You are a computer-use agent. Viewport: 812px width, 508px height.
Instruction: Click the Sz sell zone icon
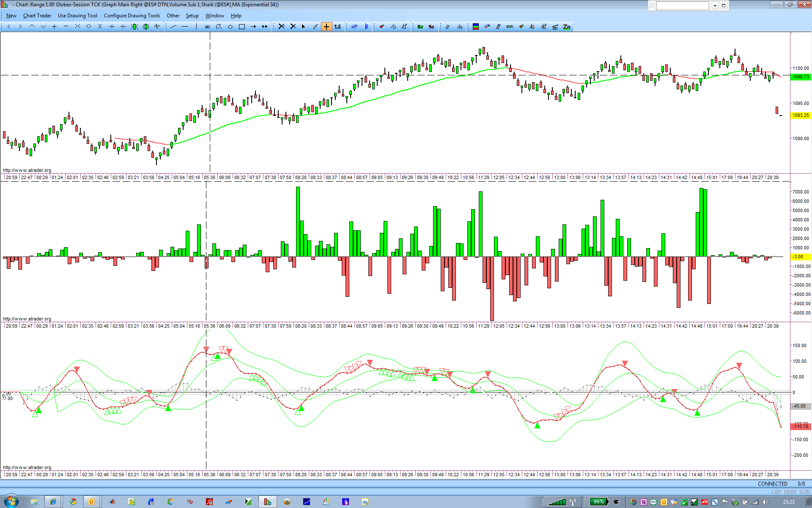coord(431,27)
